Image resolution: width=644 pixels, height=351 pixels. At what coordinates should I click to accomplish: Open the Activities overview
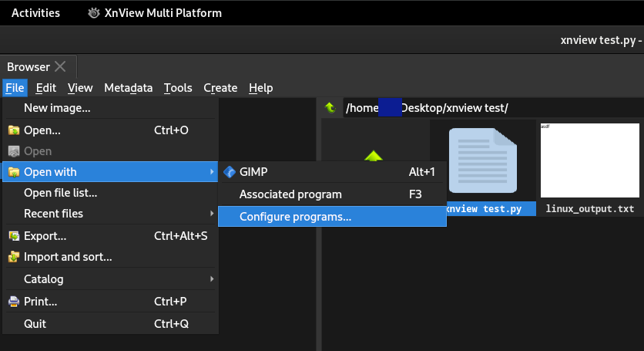pos(35,13)
